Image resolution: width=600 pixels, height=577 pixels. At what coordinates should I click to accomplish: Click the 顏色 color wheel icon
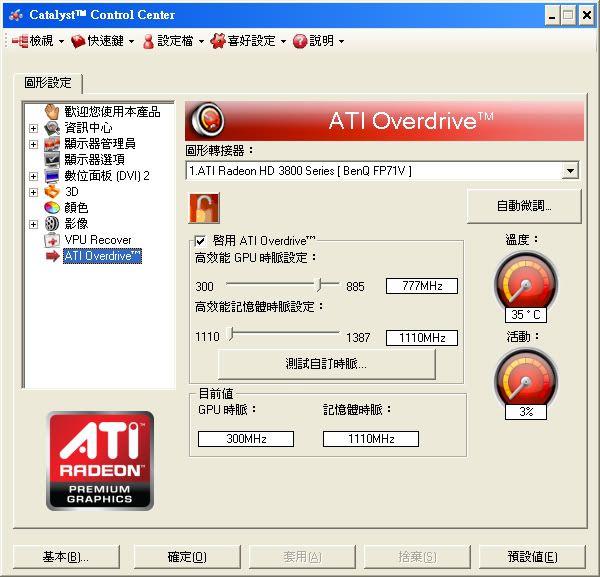[x=53, y=208]
